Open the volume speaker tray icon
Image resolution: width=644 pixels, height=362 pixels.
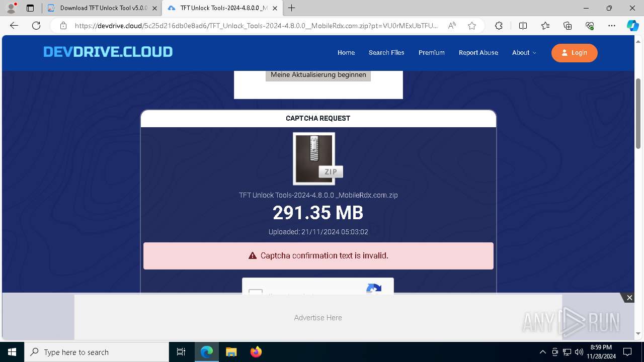tap(579, 352)
